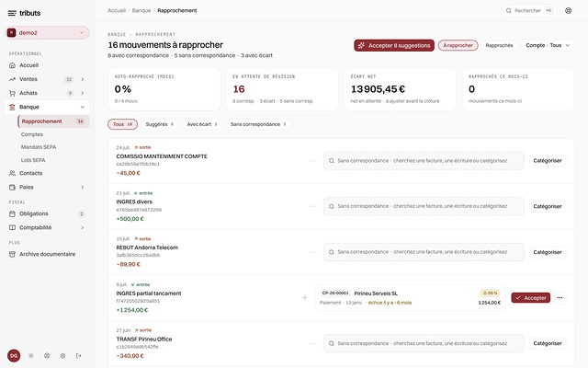
Task: Click the 66% warning badge on Pirineu Serveis
Action: click(x=490, y=293)
